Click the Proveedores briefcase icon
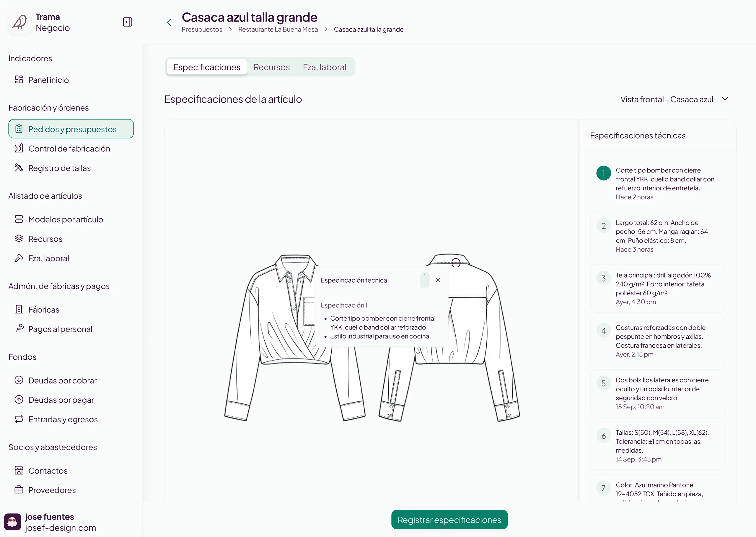Screen dimensions: 756x537 [x=19, y=490]
